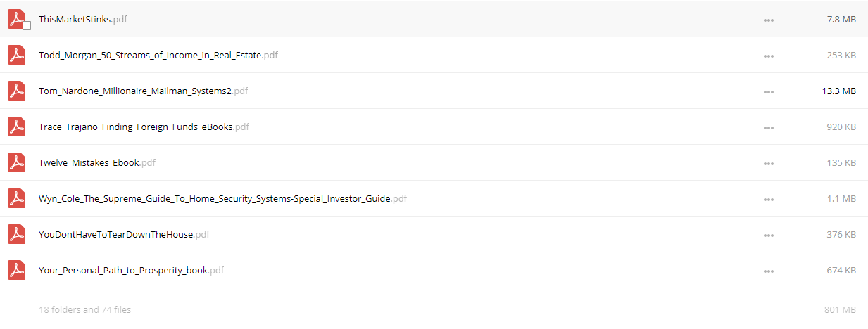
Task: Click the PDF icon for Wyn_Cole home security guide
Action: pos(17,198)
